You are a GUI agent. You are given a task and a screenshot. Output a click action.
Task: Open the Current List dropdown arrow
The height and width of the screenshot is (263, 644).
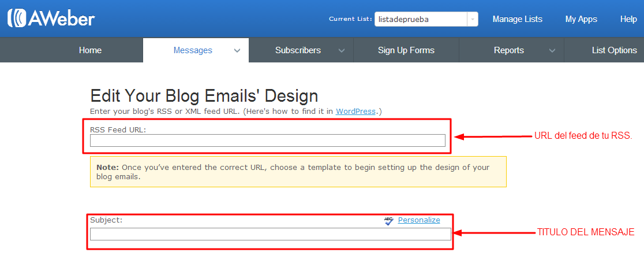click(x=473, y=19)
